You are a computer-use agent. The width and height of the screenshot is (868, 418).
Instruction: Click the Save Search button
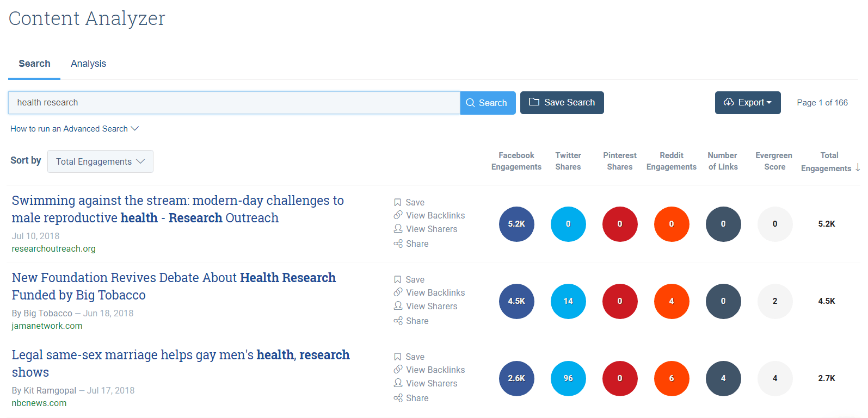562,103
